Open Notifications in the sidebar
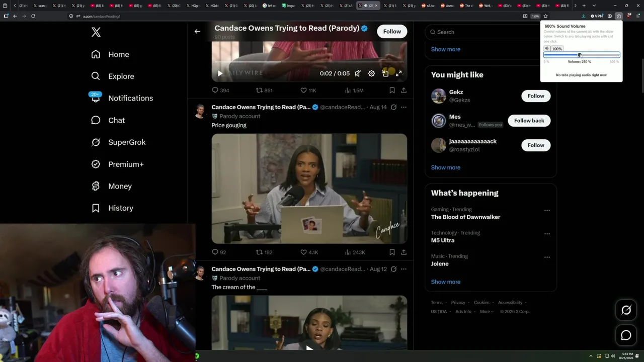The image size is (644, 362). point(122,98)
